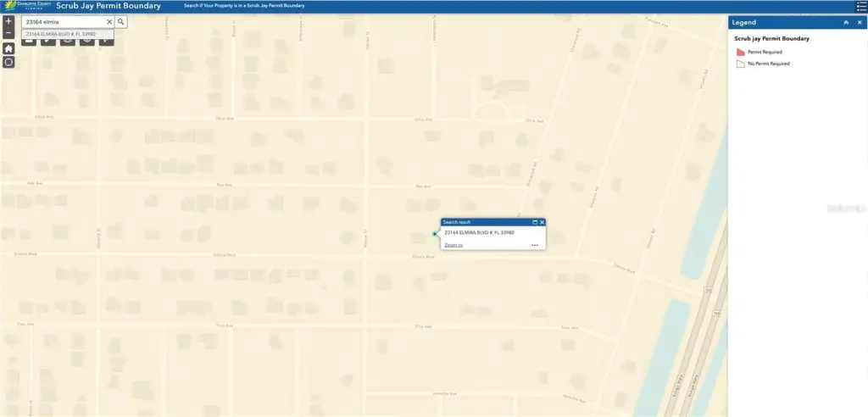
Task: Click the Zoom to link
Action: point(453,245)
